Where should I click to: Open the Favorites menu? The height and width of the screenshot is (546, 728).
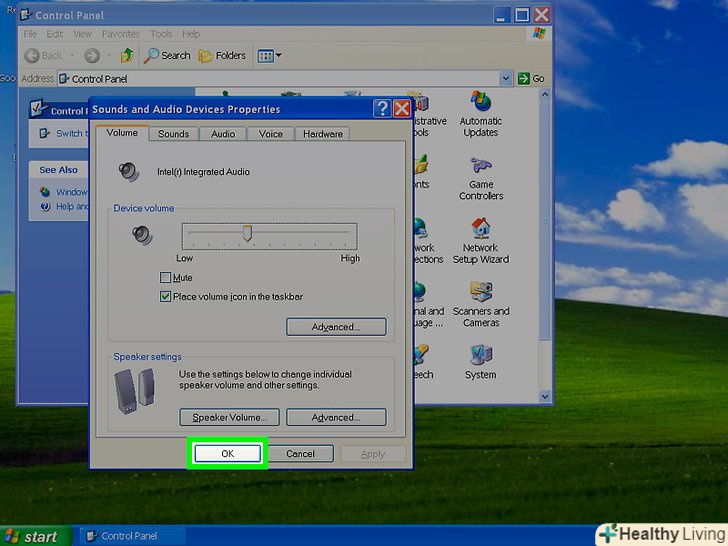pyautogui.click(x=121, y=34)
